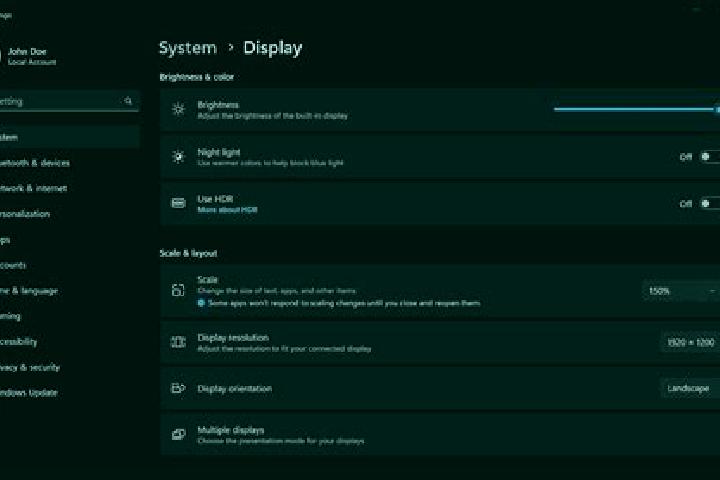This screenshot has width=720, height=480.
Task: Select Bluetooth & devices in sidebar
Action: pyautogui.click(x=34, y=163)
